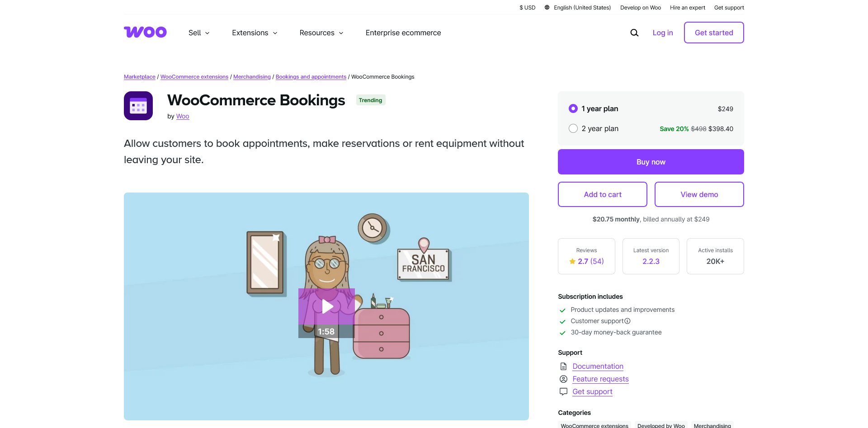The height and width of the screenshot is (428, 868).
Task: Expand the Extensions dropdown menu
Action: pyautogui.click(x=255, y=33)
